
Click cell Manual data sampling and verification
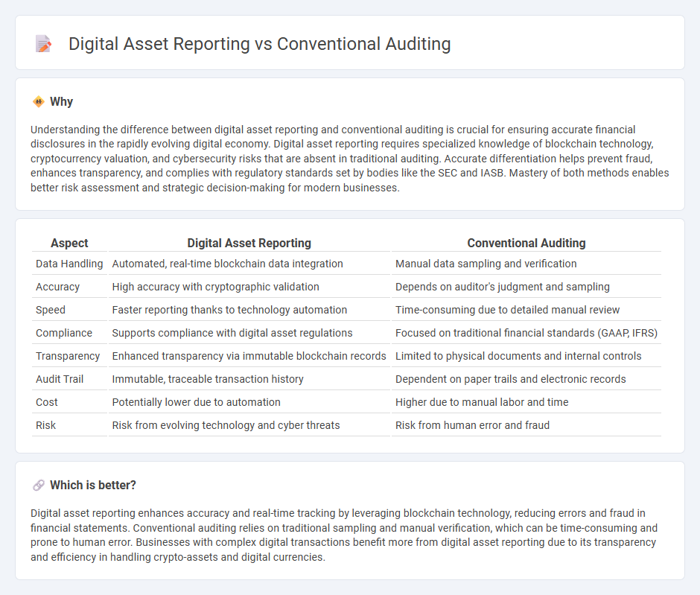[x=526, y=264]
